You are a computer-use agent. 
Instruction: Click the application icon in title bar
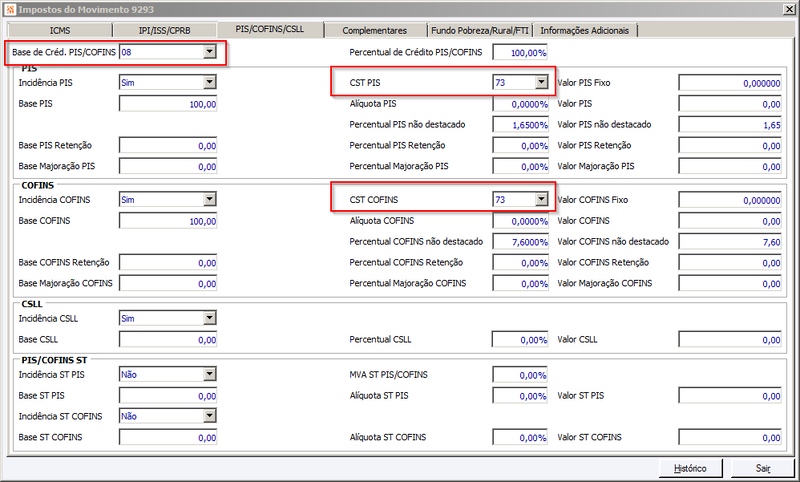tap(10, 9)
